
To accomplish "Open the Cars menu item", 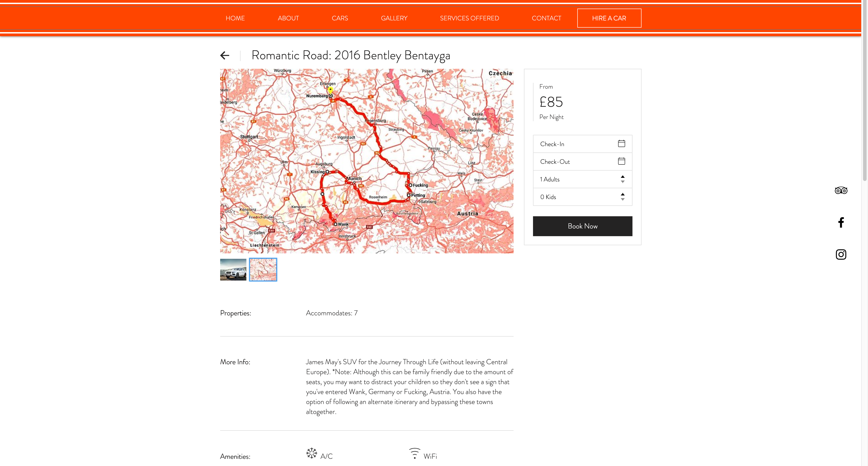I will click(x=340, y=18).
